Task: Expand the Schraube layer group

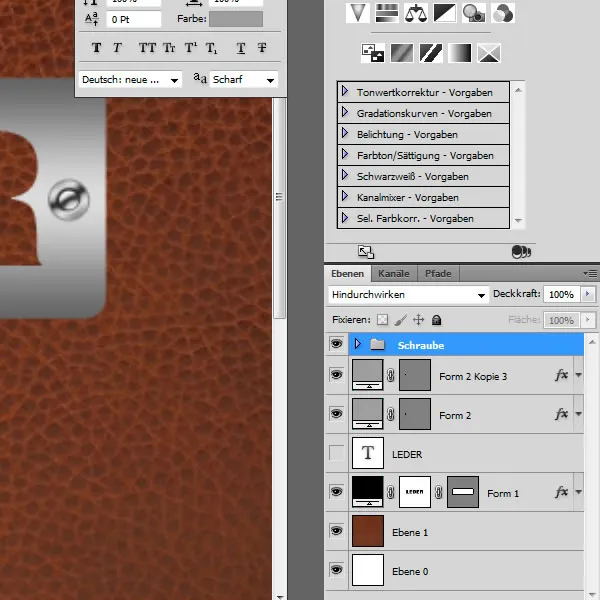Action: click(x=357, y=344)
